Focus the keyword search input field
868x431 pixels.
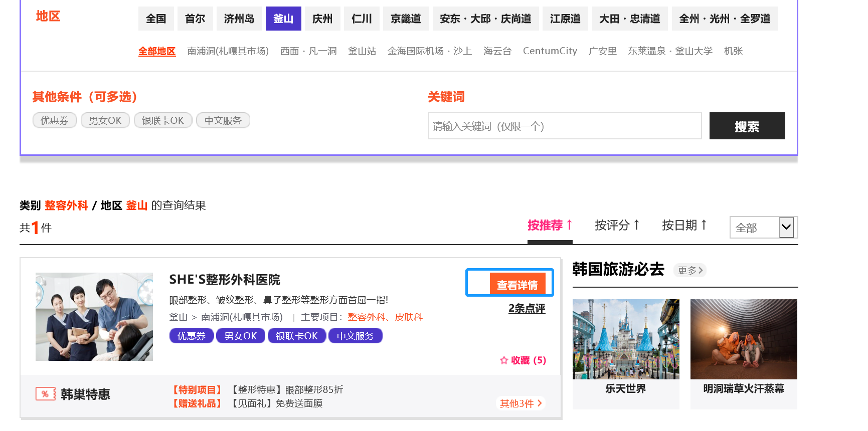(x=565, y=126)
